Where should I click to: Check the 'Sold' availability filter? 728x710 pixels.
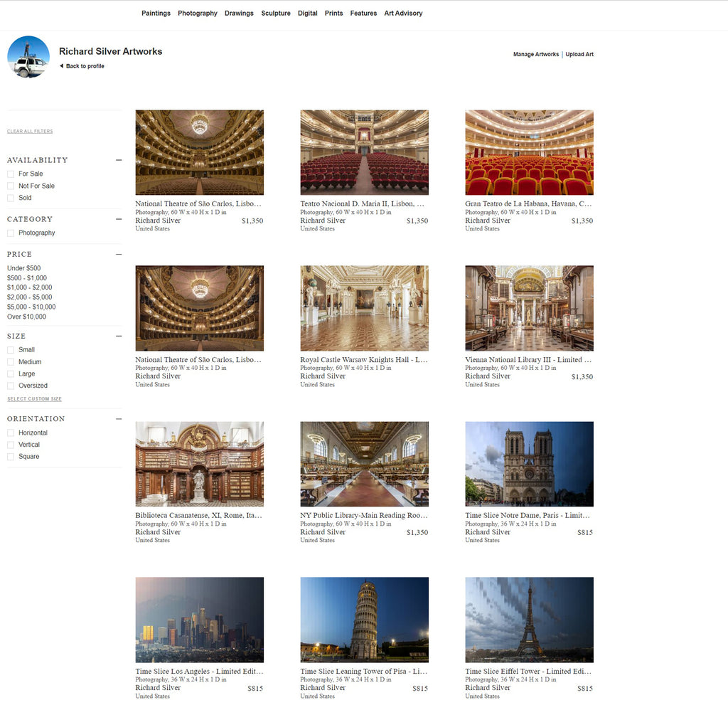tap(11, 197)
